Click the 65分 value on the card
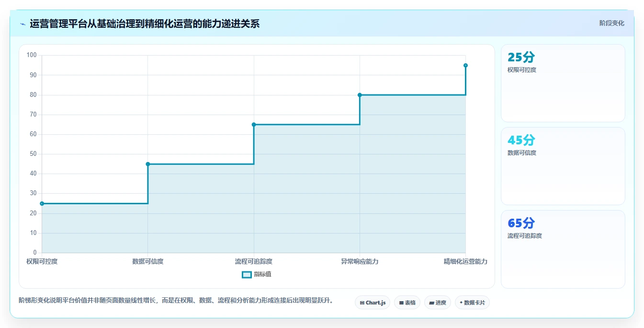This screenshot has width=644, height=328. point(521,223)
